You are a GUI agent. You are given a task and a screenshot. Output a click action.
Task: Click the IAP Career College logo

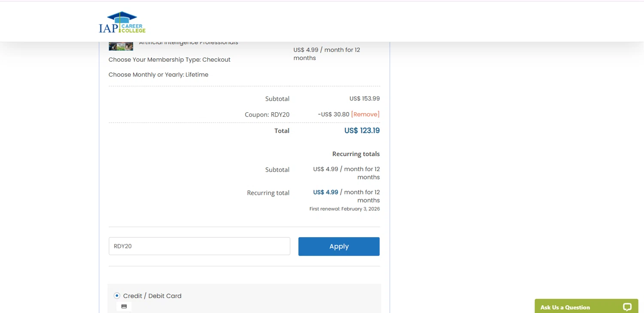[122, 22]
